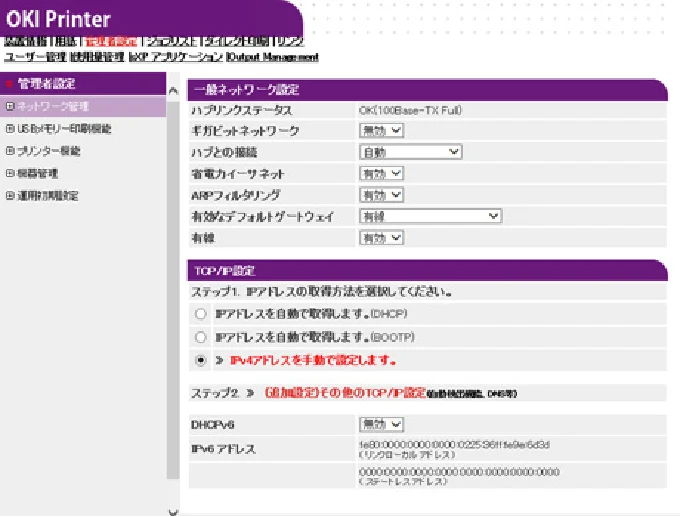Select 機器管理 in sidebar tree
This screenshot has height=517, width=681.
(x=37, y=173)
